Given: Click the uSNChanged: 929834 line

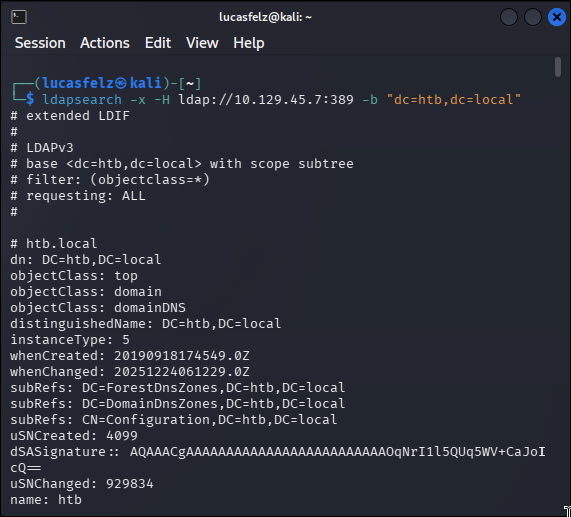Looking at the screenshot, I should pyautogui.click(x=82, y=484).
